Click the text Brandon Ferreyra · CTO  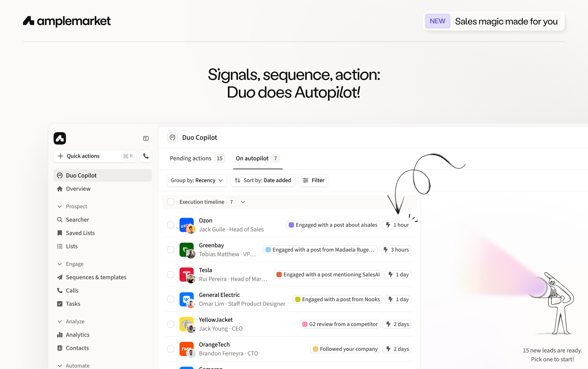228,354
